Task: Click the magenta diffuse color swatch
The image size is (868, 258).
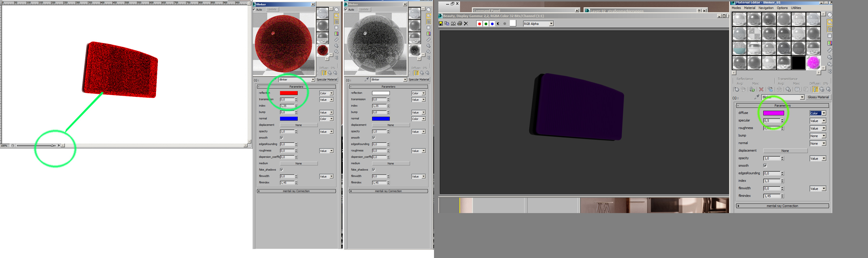Action: (773, 113)
